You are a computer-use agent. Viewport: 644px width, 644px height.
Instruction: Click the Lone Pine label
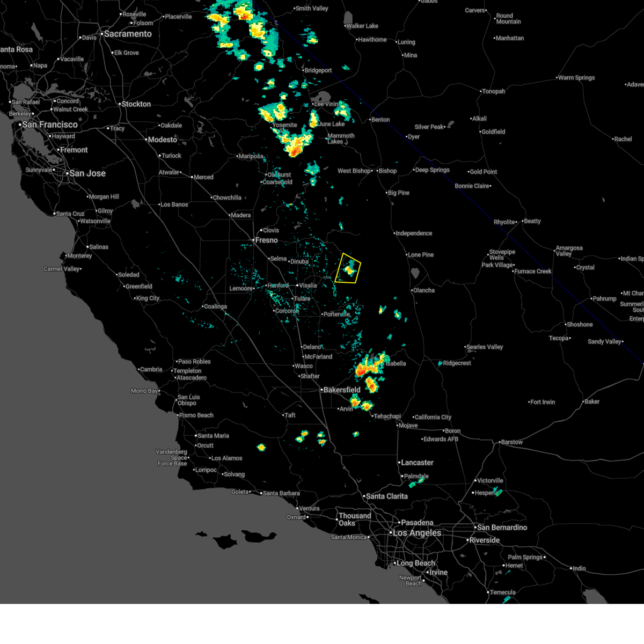tap(421, 255)
